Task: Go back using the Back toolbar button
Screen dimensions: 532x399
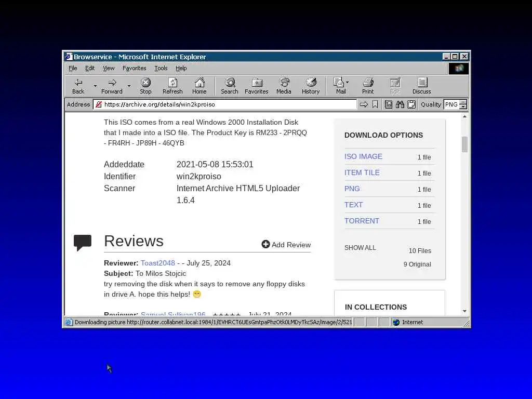Action: pyautogui.click(x=78, y=86)
